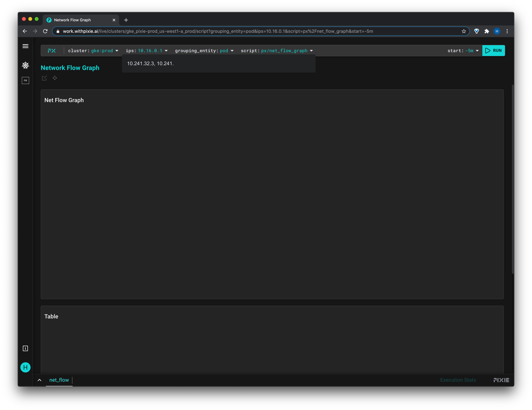
Task: Click the ips input text field
Action: pos(218,63)
